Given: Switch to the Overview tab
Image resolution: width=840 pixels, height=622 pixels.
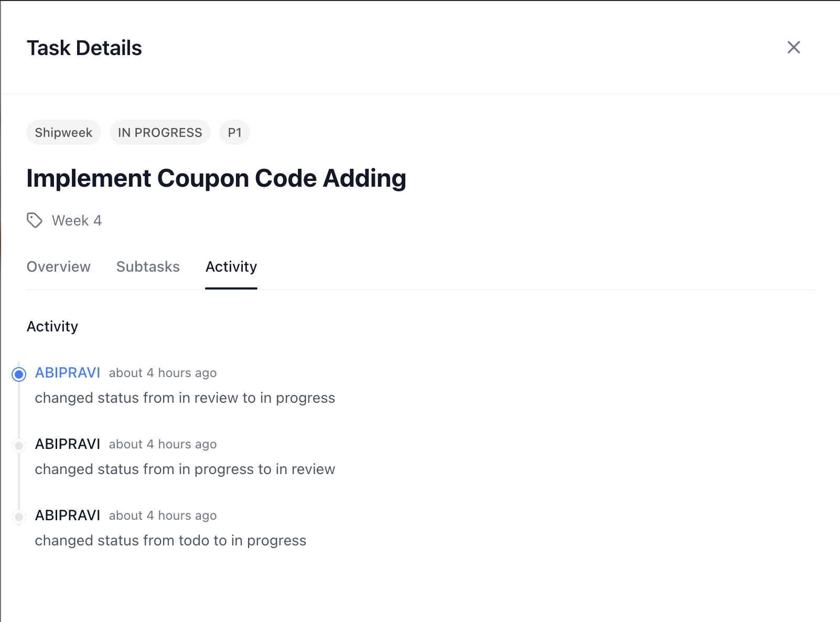Looking at the screenshot, I should tap(59, 266).
